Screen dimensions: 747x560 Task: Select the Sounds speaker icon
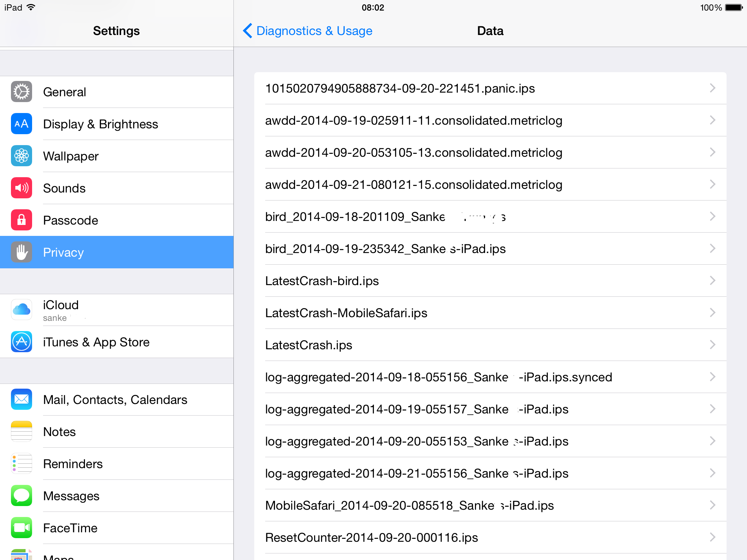pos(22,188)
